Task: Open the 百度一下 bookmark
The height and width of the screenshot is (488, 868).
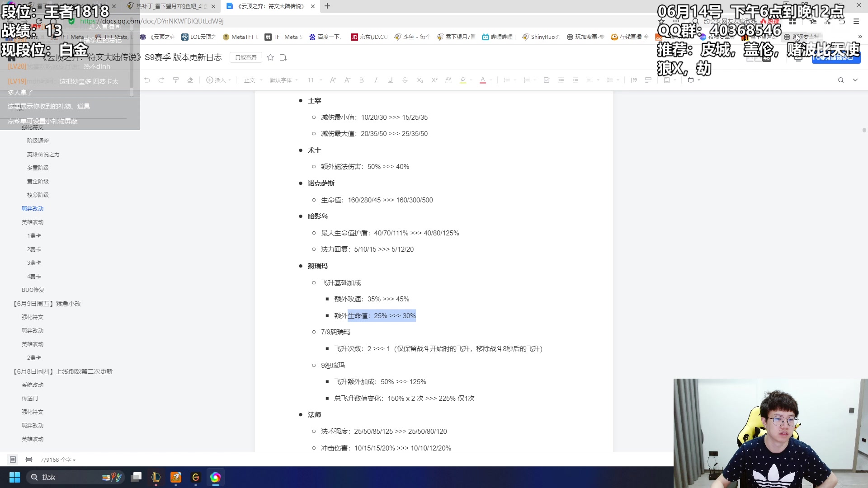Action: 325,37
